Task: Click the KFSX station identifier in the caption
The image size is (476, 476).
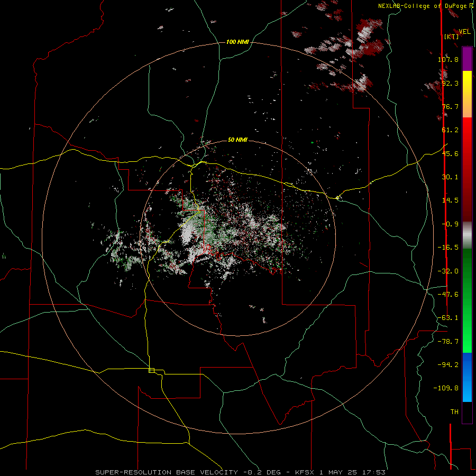Action: pos(305,472)
